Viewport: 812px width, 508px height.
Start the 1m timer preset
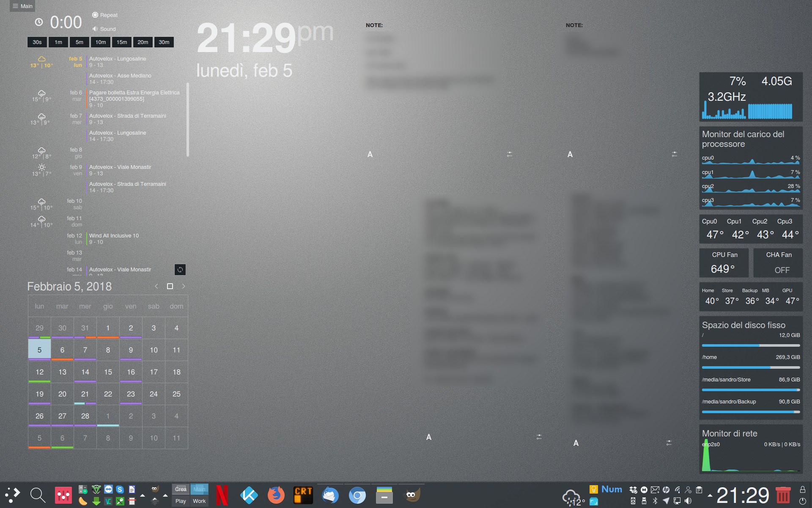tap(58, 42)
